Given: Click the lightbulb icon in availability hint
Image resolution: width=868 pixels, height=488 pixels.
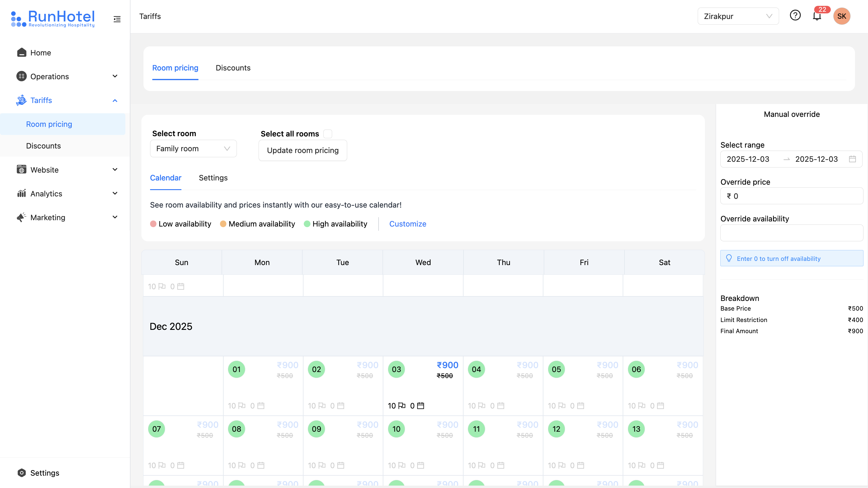Looking at the screenshot, I should [x=729, y=258].
